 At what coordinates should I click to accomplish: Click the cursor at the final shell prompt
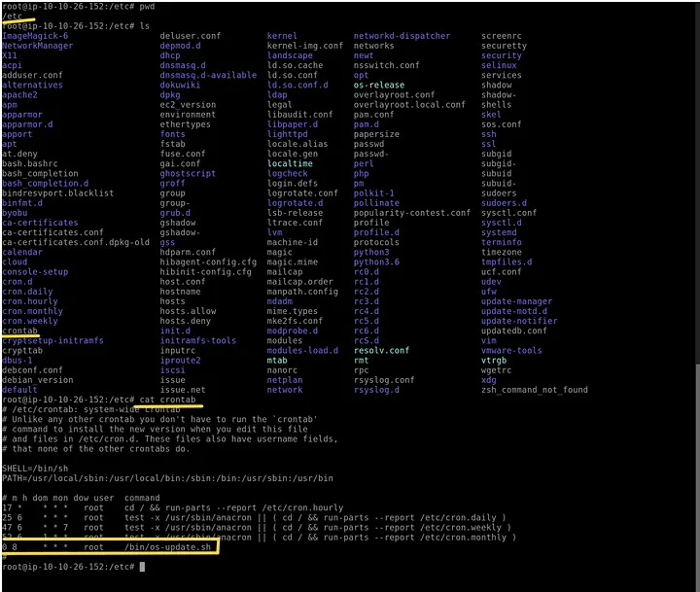coord(142,567)
